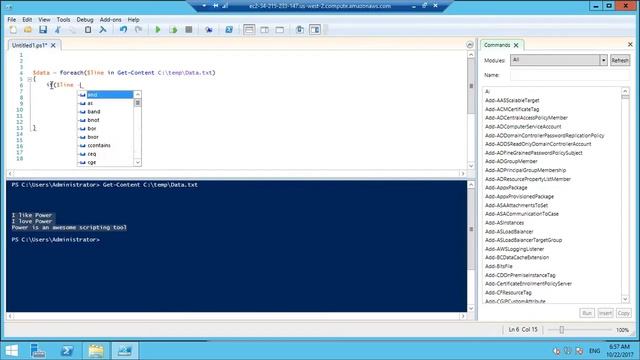This screenshot has height=360, width=640.
Task: Choose 'as' operator in IntelliSense list
Action: 105,103
